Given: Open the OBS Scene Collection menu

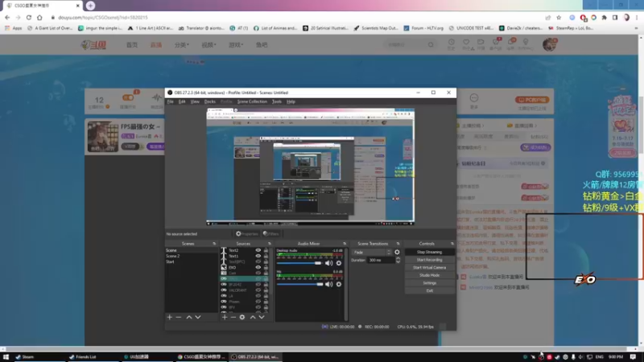Looking at the screenshot, I should [x=252, y=101].
